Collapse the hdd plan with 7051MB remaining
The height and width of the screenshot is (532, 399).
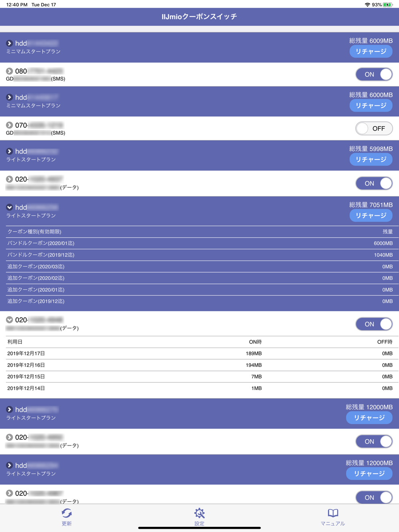pyautogui.click(x=9, y=207)
